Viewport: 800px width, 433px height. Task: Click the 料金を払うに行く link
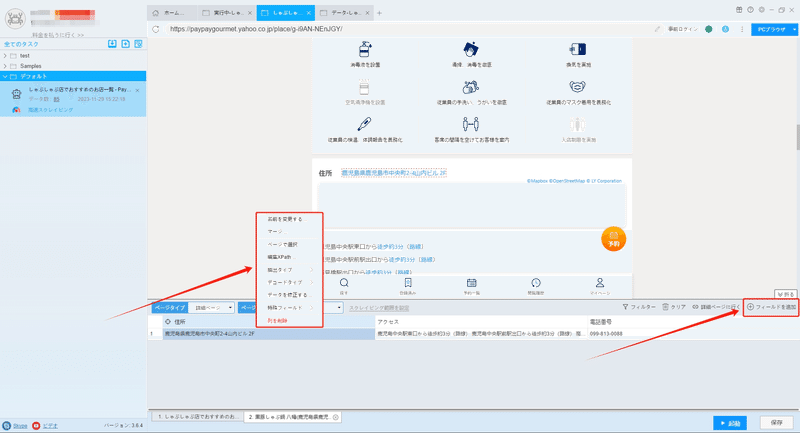58,35
